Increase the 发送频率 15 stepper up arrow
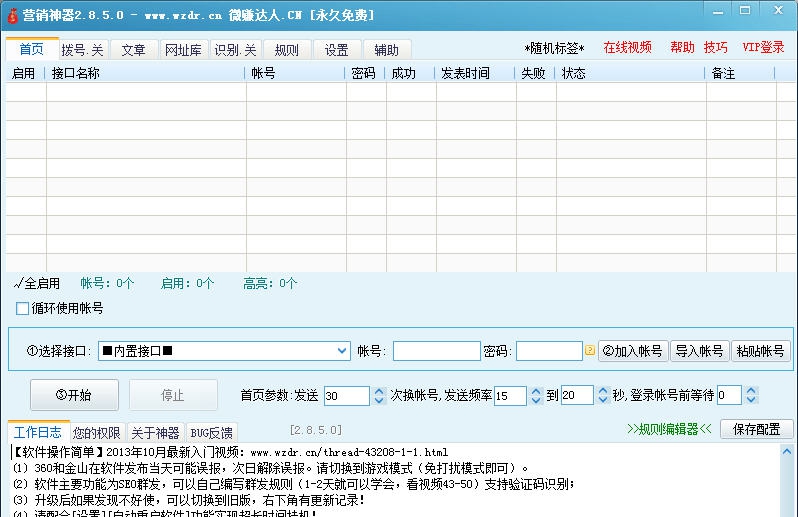The image size is (798, 517). [536, 391]
